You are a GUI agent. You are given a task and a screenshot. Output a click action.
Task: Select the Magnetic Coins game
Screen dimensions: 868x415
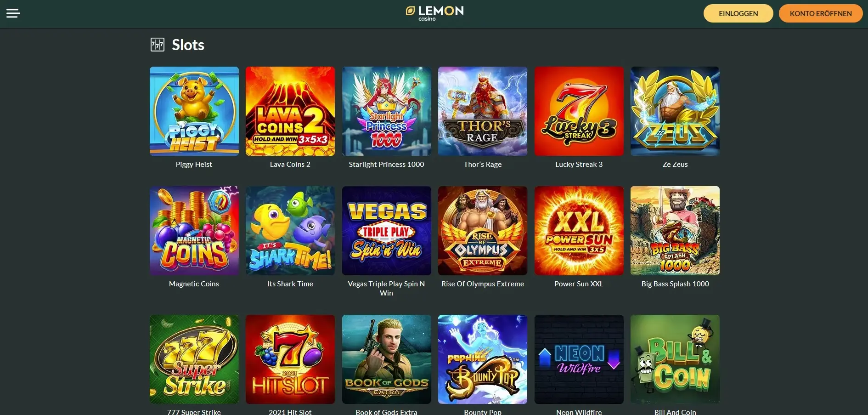click(194, 231)
